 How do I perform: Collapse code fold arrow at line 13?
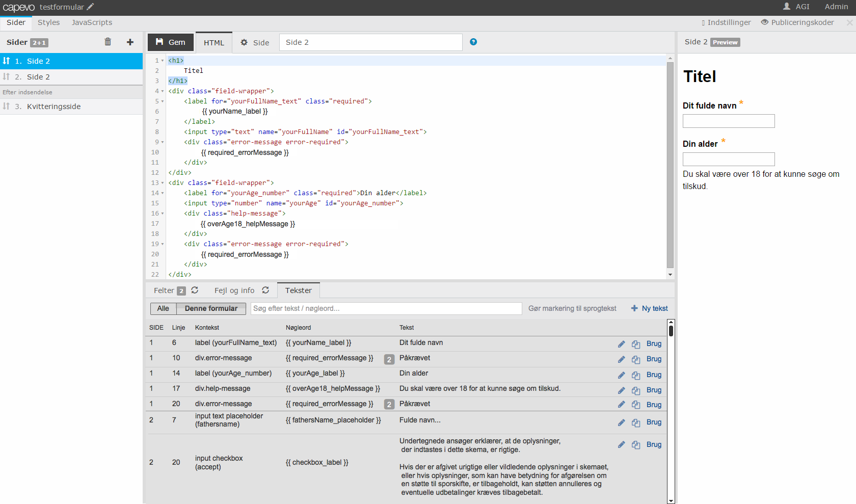[x=163, y=183]
